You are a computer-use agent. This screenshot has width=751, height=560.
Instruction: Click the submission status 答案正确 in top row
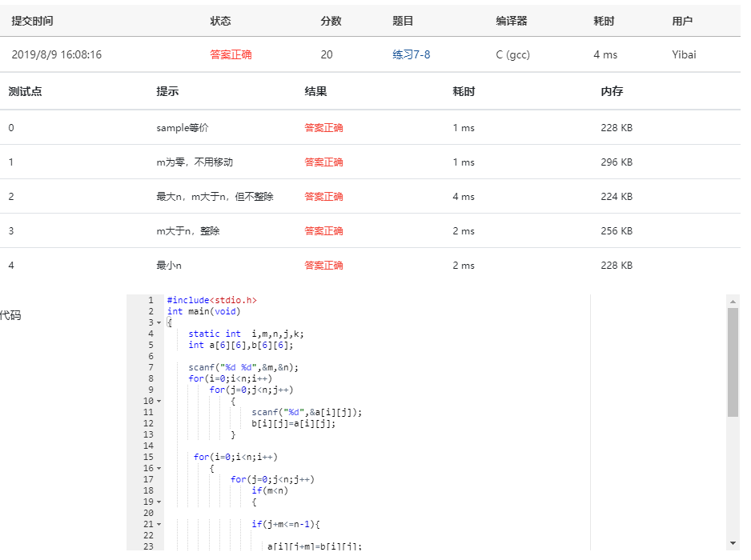click(x=231, y=54)
